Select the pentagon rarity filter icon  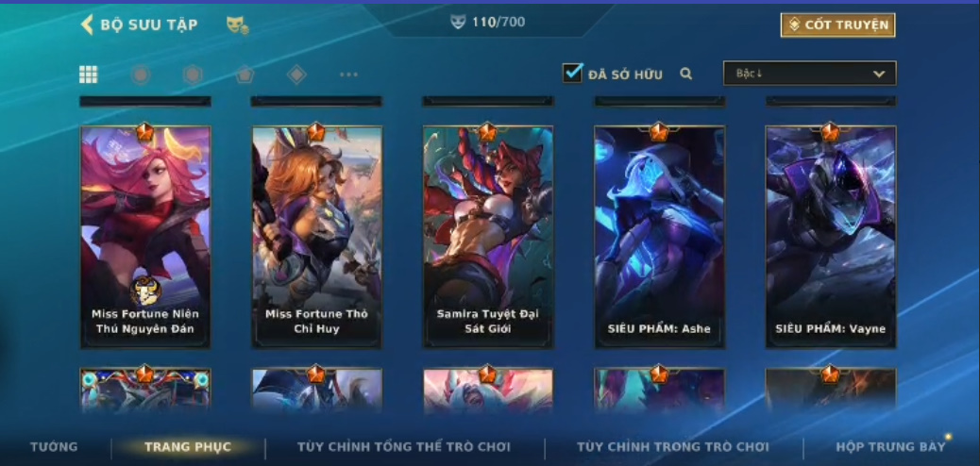pyautogui.click(x=245, y=75)
